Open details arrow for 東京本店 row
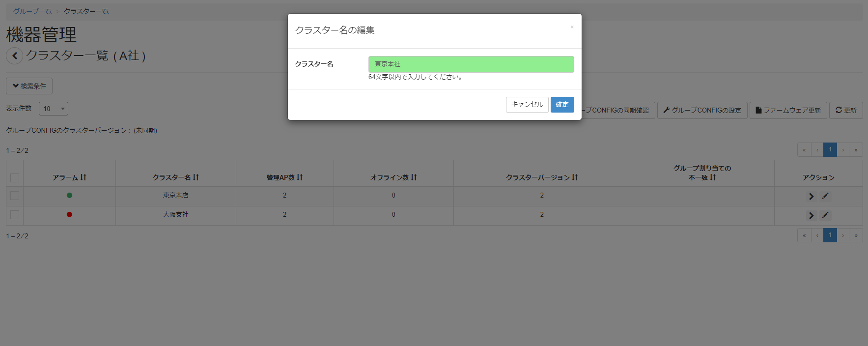Image resolution: width=868 pixels, height=346 pixels. click(x=811, y=196)
